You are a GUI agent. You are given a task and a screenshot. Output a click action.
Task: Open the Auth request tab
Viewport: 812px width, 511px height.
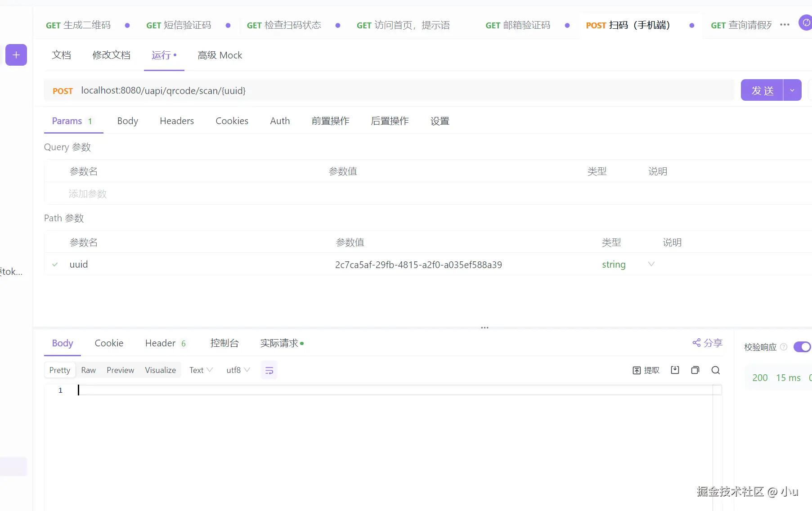(280, 121)
